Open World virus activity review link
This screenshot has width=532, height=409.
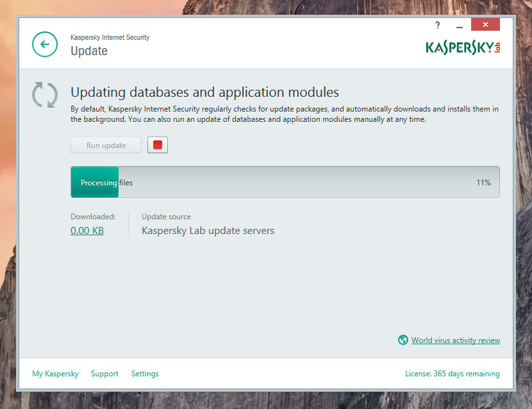pyautogui.click(x=456, y=340)
